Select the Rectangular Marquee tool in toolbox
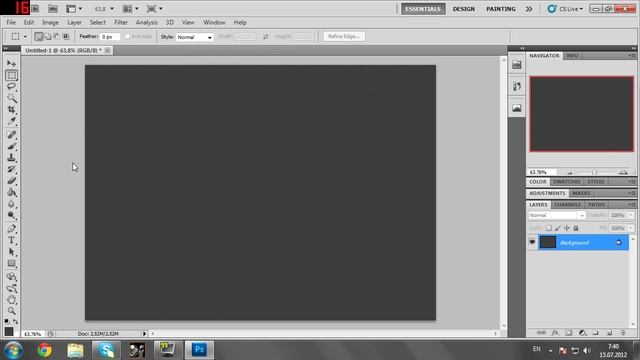Image resolution: width=640 pixels, height=360 pixels. pyautogui.click(x=11, y=75)
